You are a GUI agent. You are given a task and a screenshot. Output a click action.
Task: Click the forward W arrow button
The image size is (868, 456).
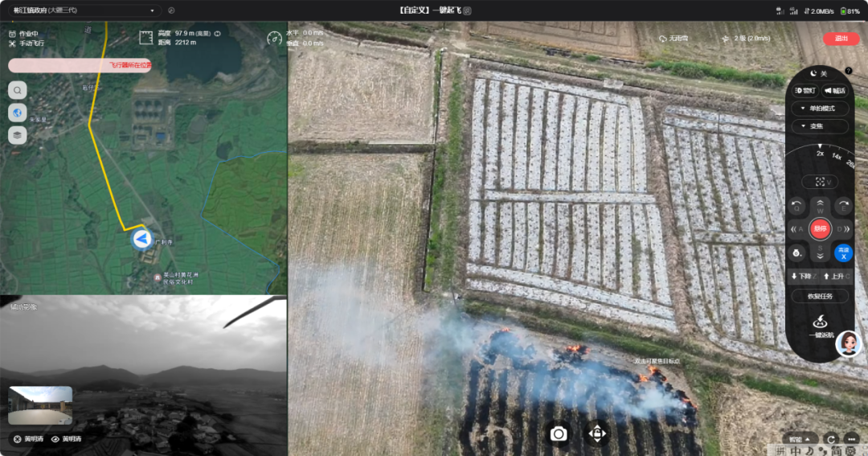(x=820, y=206)
